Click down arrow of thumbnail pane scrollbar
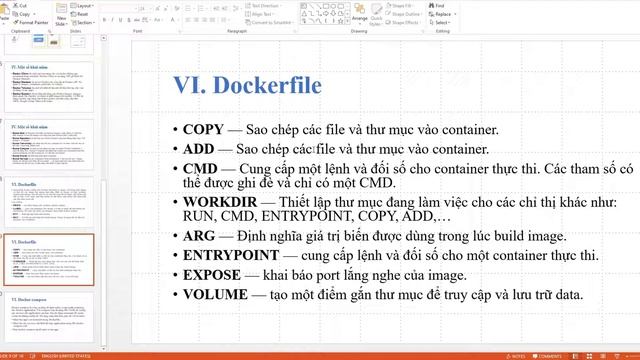The height and width of the screenshot is (360, 640). point(104,348)
